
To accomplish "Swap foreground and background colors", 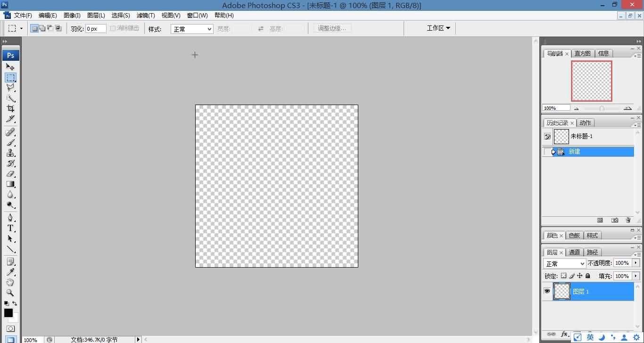I will coord(15,303).
